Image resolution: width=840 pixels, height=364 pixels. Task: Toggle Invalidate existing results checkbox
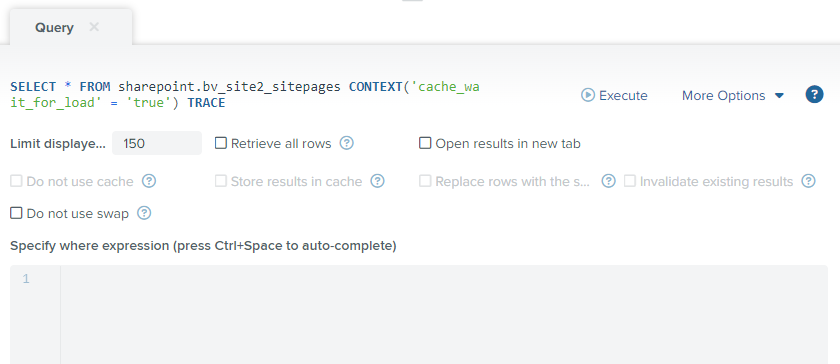[629, 181]
